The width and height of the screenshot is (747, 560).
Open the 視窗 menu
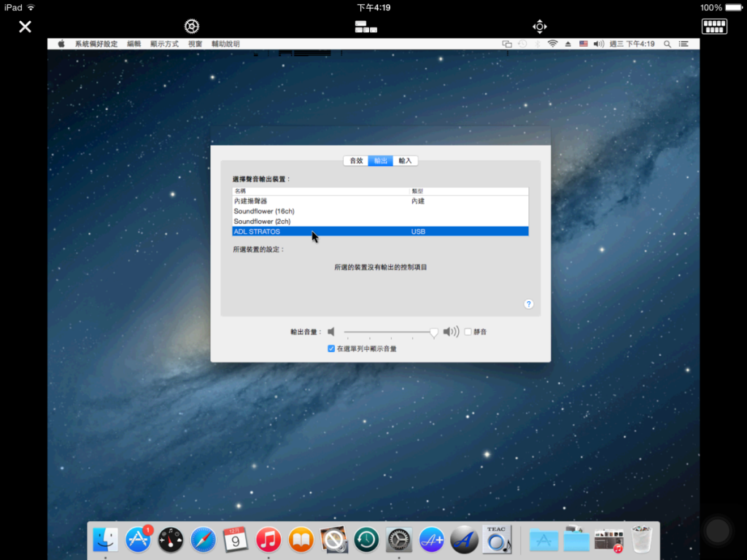193,43
